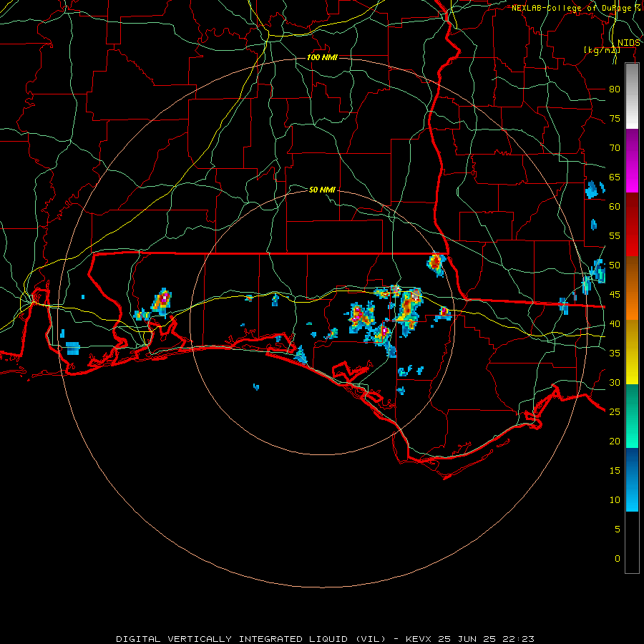Click the 60 value on color scale

click(615, 207)
